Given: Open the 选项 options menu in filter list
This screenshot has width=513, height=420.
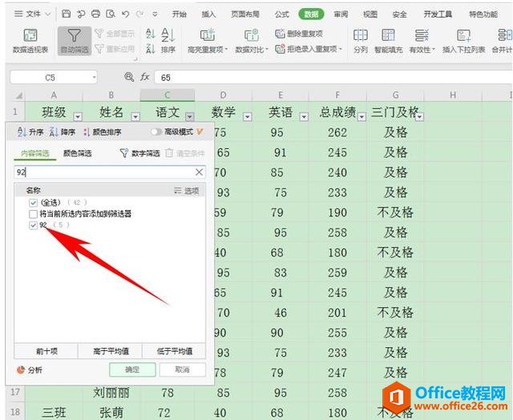Looking at the screenshot, I should (187, 191).
